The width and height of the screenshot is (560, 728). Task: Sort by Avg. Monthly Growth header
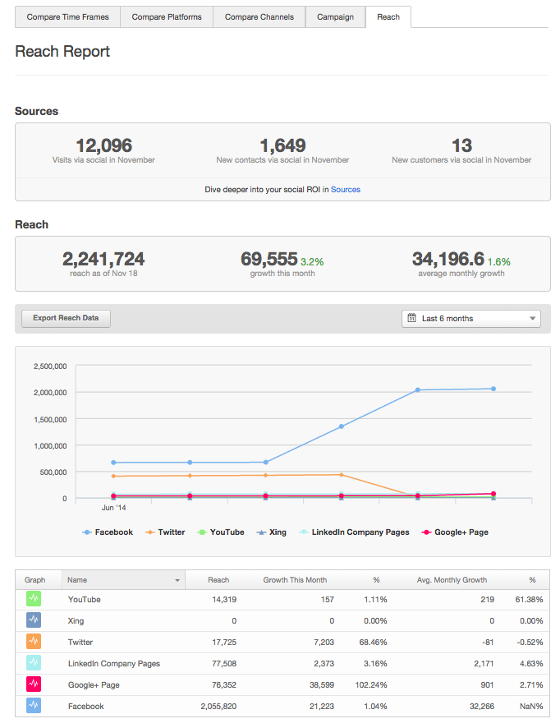tap(452, 580)
